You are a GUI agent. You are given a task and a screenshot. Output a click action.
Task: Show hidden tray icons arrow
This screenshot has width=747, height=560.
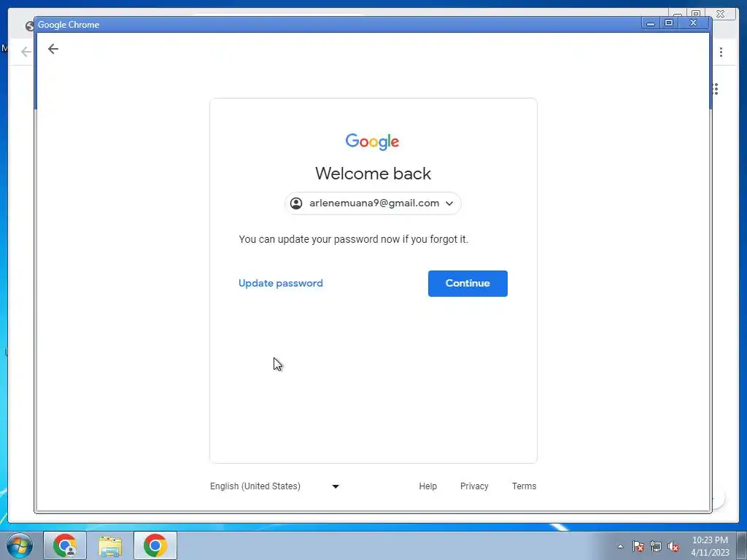(x=620, y=546)
